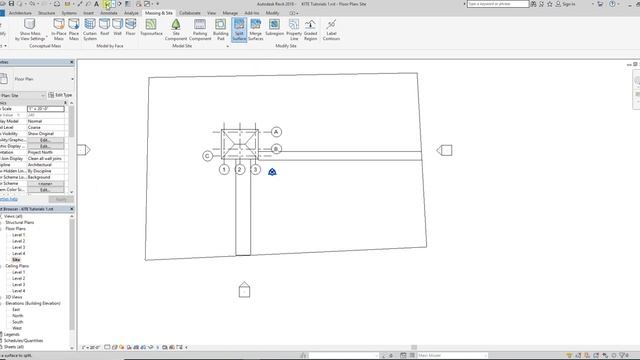
Task: Open the Collaborate ribbon tab
Action: tap(190, 13)
